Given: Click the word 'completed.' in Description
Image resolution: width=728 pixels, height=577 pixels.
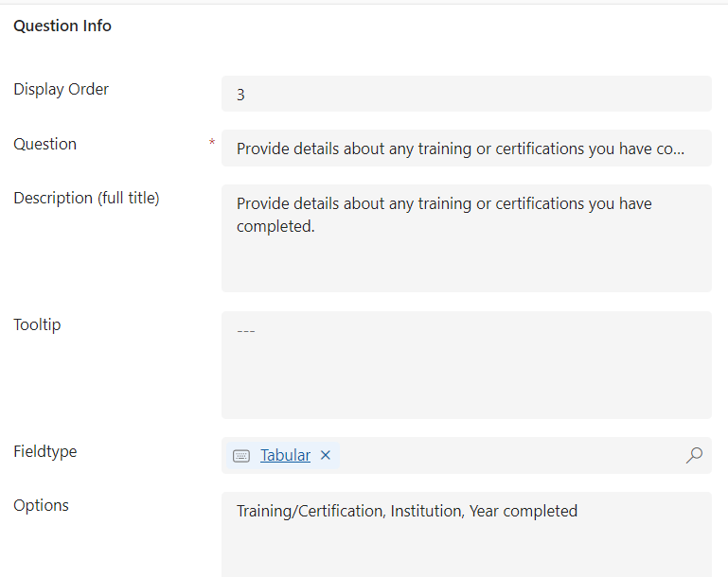Looking at the screenshot, I should [x=275, y=226].
